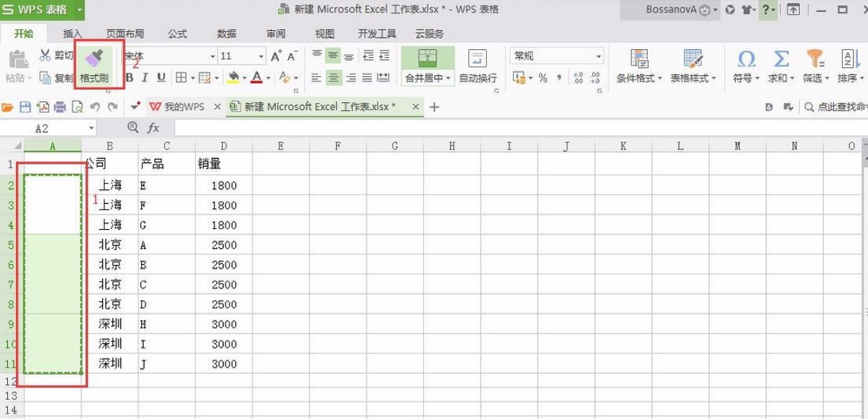Screen dimensions: 868x419
Task: Expand the 合并居中 dropdown arrow
Action: (x=447, y=78)
